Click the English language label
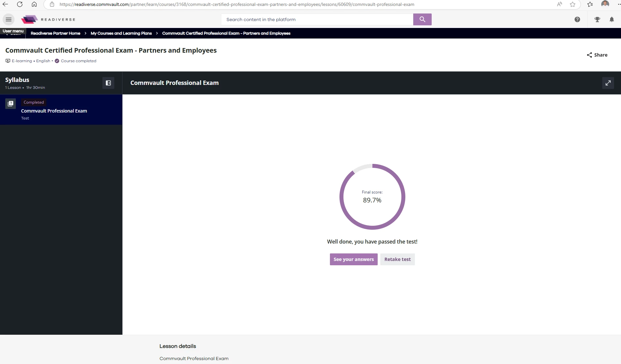The image size is (621, 364). [43, 61]
